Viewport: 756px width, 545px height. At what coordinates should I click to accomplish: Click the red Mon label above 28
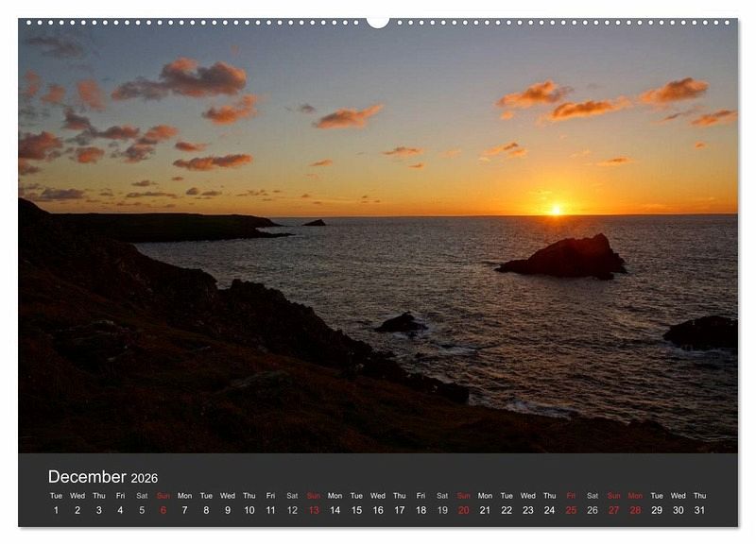point(635,495)
